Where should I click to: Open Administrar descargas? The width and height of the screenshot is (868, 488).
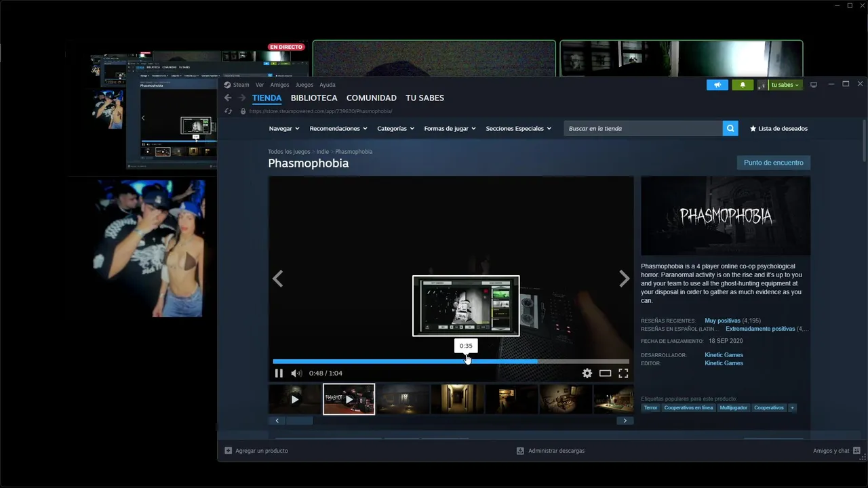pyautogui.click(x=551, y=451)
